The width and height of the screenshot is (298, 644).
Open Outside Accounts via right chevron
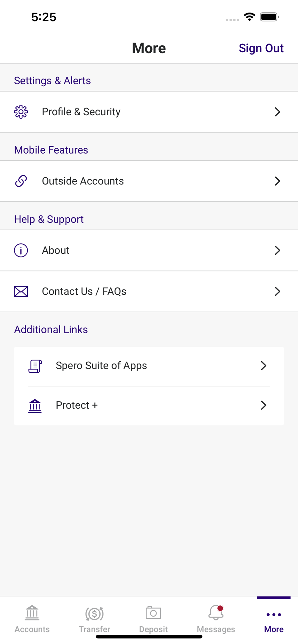(x=277, y=181)
